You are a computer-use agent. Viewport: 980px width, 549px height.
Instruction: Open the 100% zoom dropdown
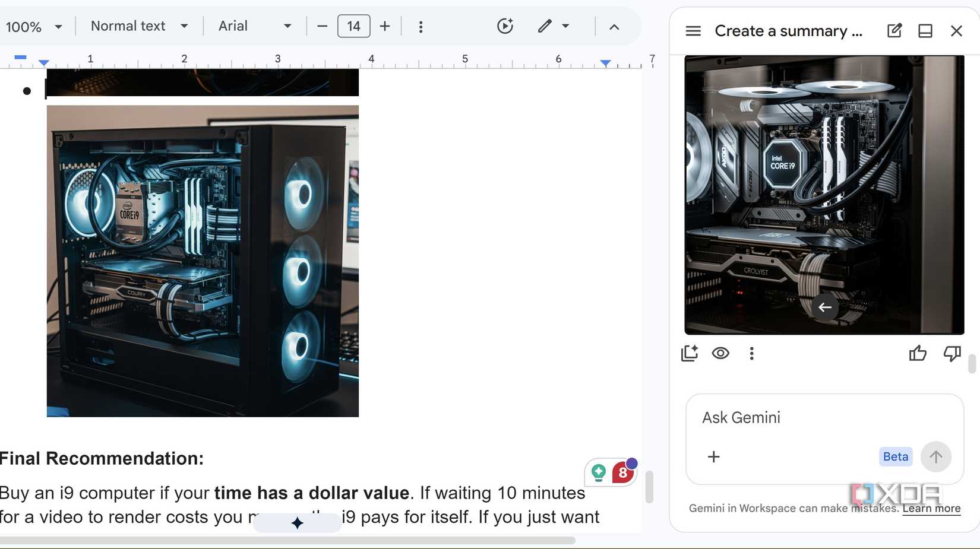[x=33, y=27]
